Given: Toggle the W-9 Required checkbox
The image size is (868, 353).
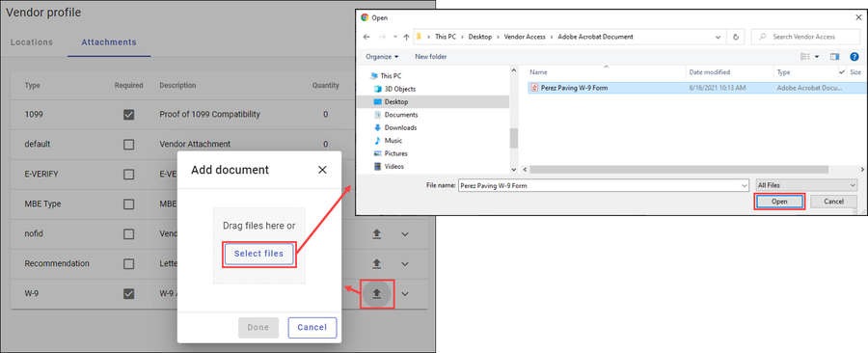Looking at the screenshot, I should point(128,294).
